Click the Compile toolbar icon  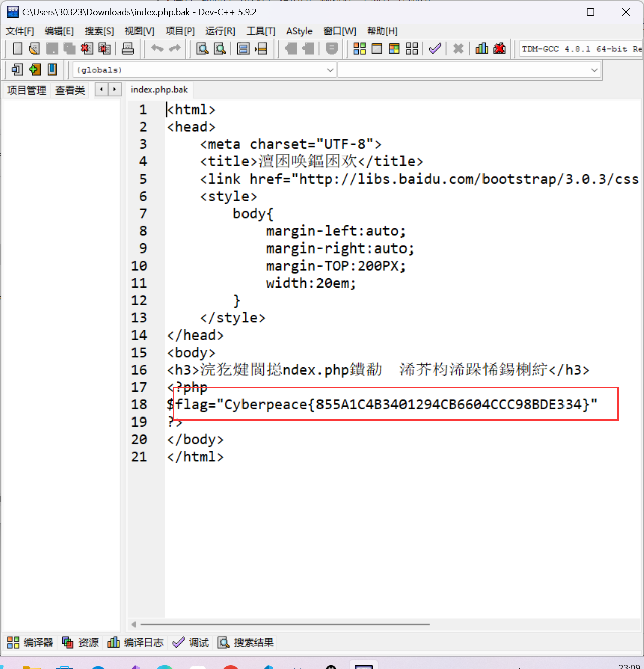click(359, 49)
